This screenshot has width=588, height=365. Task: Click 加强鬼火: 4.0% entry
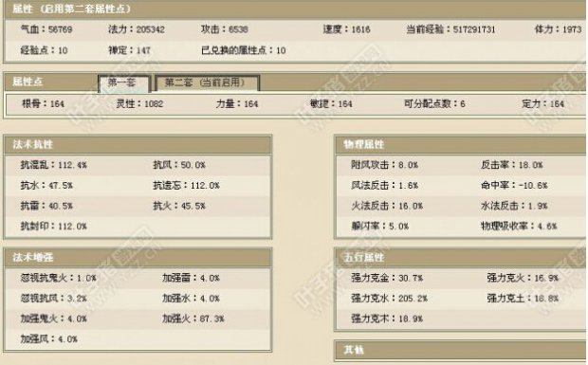(54, 319)
